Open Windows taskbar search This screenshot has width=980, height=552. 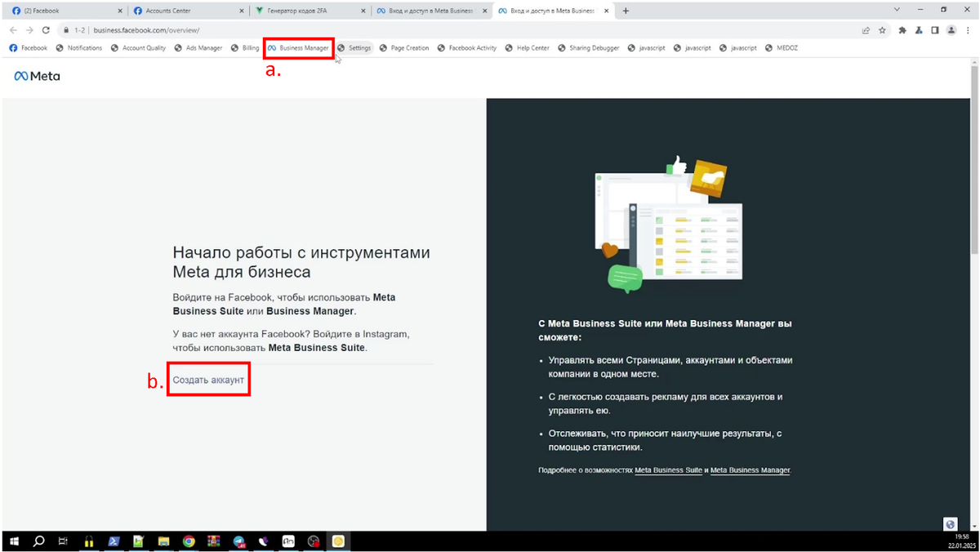coord(38,541)
